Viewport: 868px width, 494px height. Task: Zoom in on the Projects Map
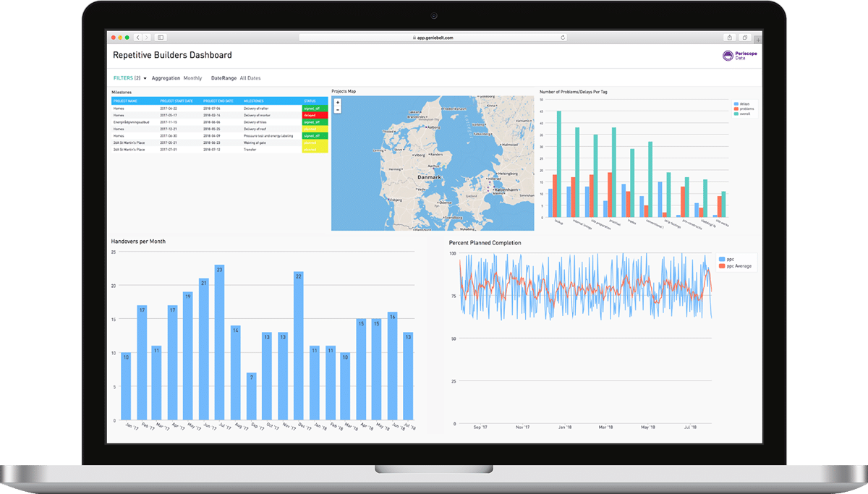[337, 103]
